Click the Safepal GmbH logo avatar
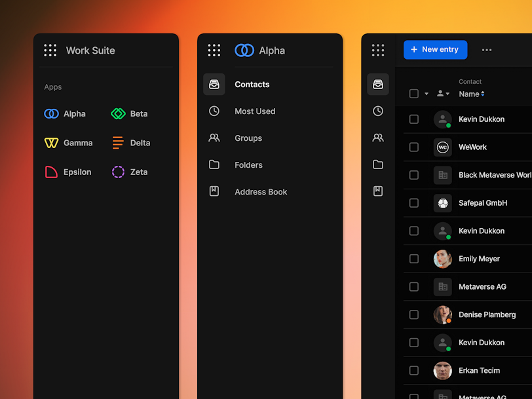 [x=443, y=203]
